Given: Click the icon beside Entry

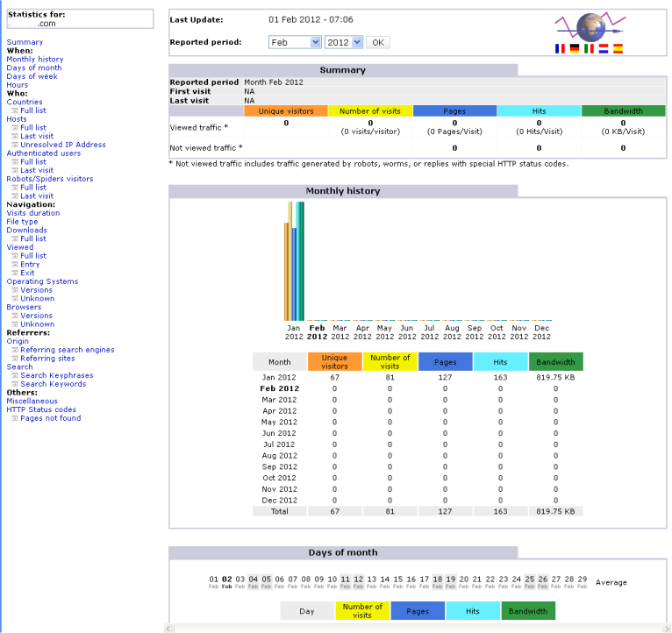Looking at the screenshot, I should click(15, 265).
